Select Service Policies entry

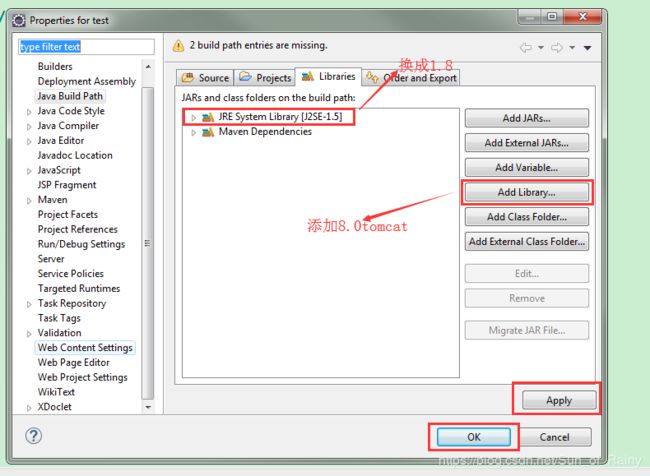(x=70, y=274)
